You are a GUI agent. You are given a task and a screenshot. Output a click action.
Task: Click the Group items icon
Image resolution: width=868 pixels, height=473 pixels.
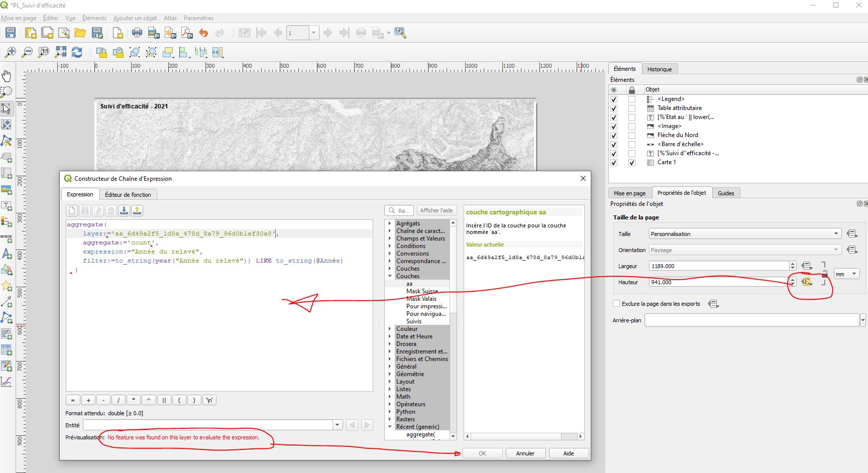135,52
